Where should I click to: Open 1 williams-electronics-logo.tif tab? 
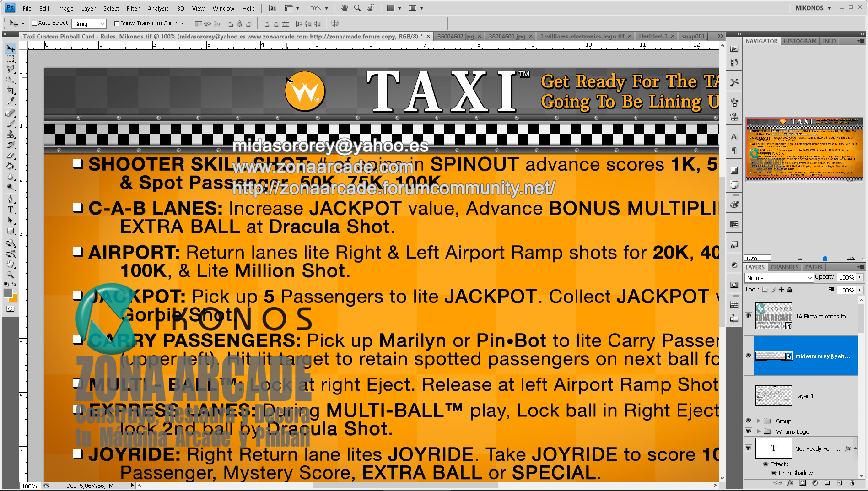[582, 36]
